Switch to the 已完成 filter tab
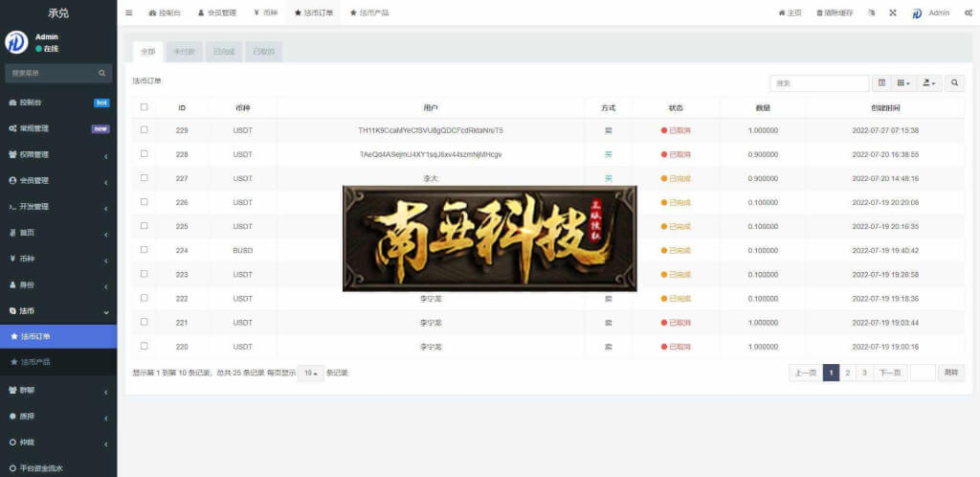Screen dimensions: 980x477 (224, 52)
